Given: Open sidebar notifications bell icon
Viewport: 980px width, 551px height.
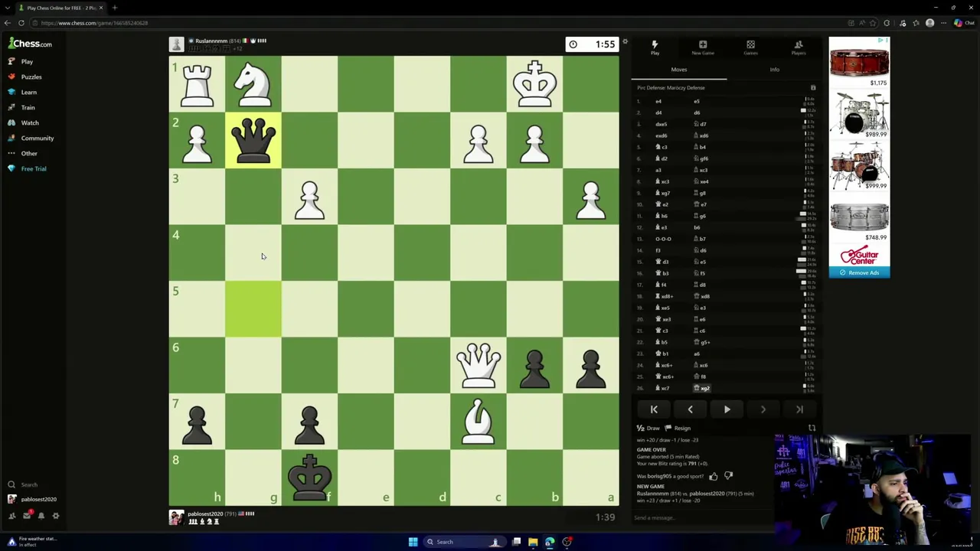Looking at the screenshot, I should point(41,516).
